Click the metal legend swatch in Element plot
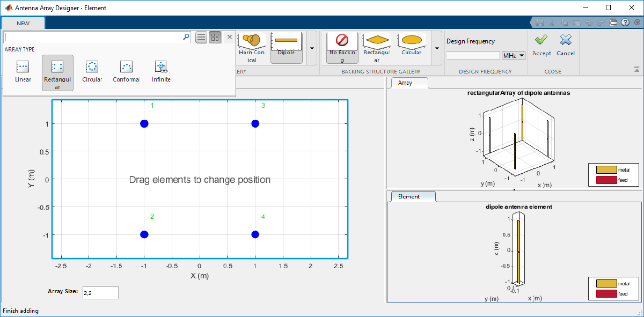The image size is (644, 317). (606, 284)
